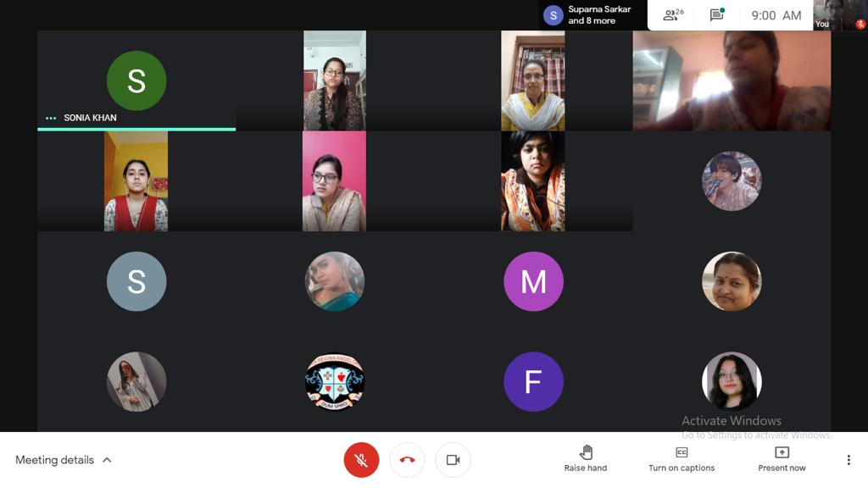Unmute the microphone

(x=361, y=460)
